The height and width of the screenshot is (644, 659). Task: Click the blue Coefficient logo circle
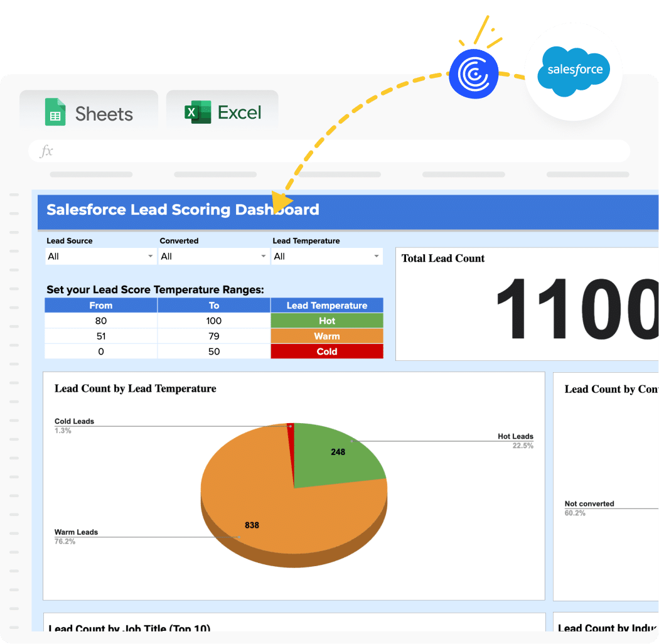point(474,74)
